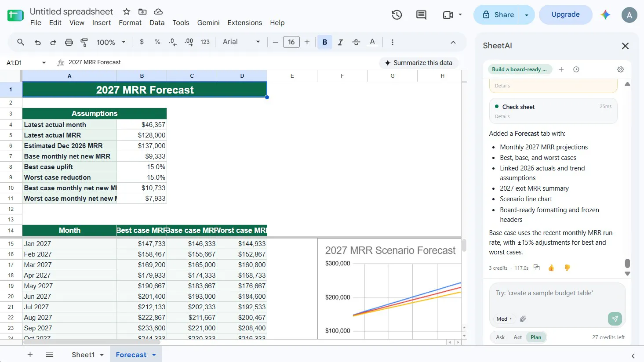
Task: Decrease the font size
Action: [x=275, y=42]
